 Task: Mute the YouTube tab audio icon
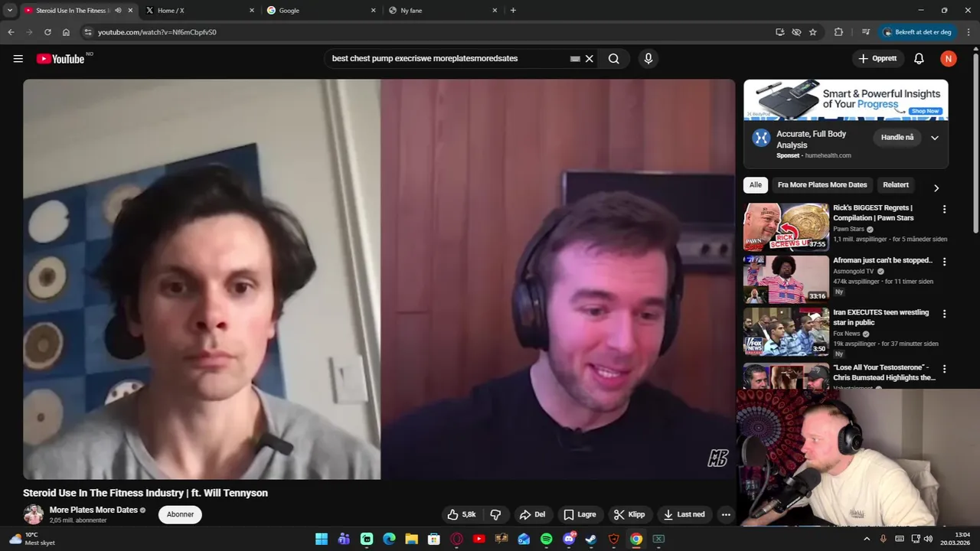pyautogui.click(x=118, y=11)
